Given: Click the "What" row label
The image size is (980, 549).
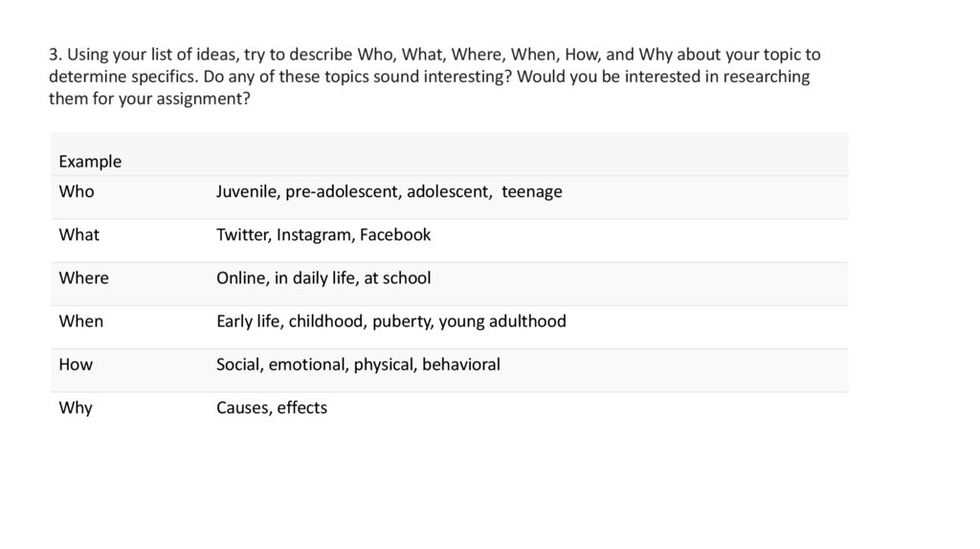Looking at the screenshot, I should pos(78,234).
